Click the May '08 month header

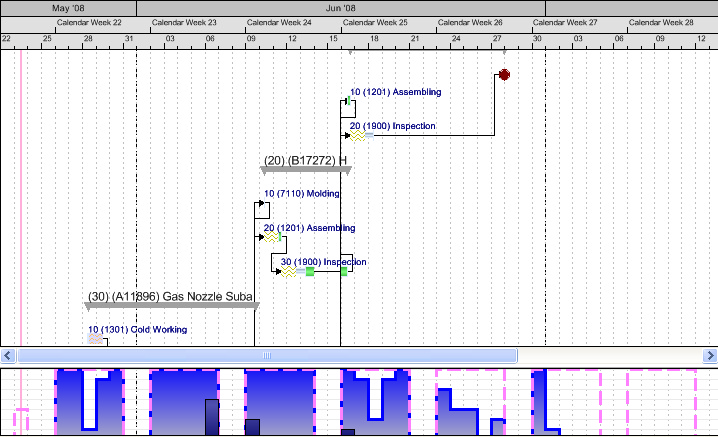pyautogui.click(x=68, y=7)
